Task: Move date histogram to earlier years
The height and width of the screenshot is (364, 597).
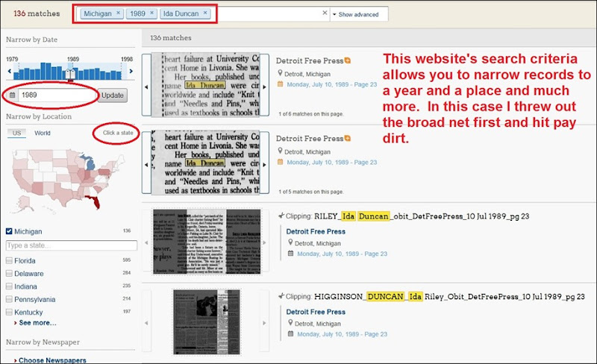Action: (10, 71)
